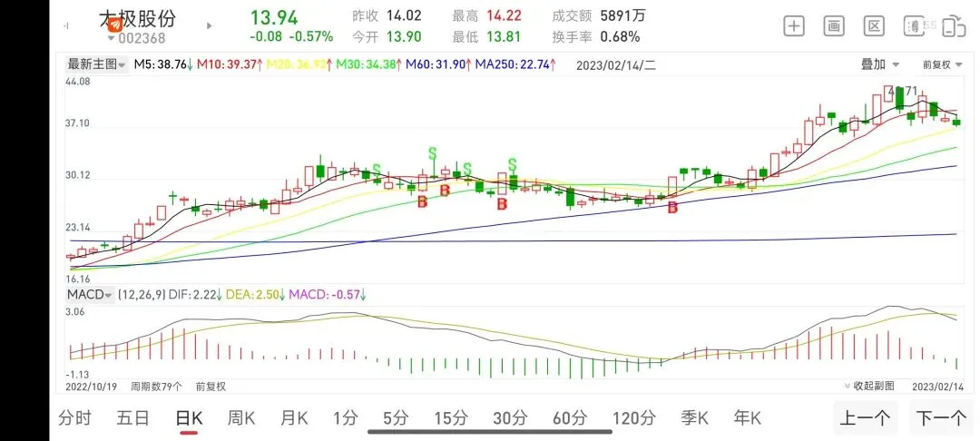Switch to the 年K tab

click(x=747, y=418)
